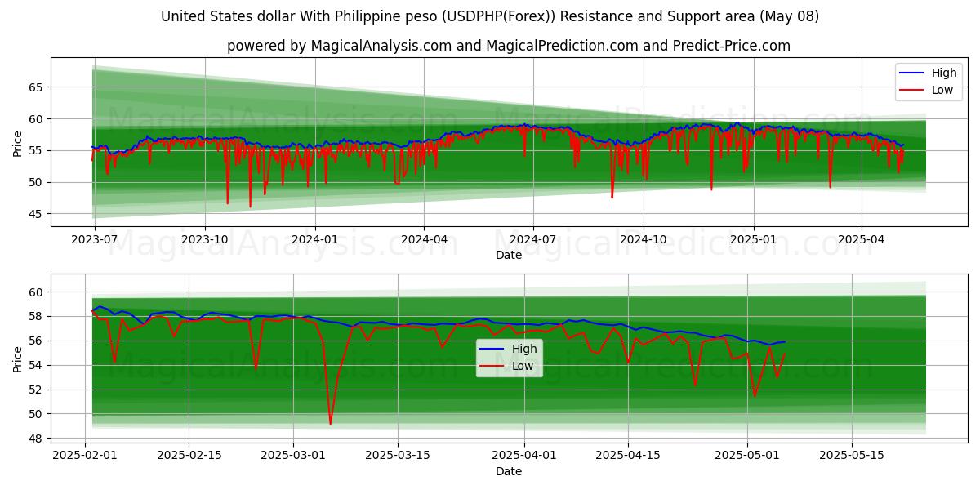Click the bottom chart x-axis label '2025-05-15'
980x490 pixels.
coord(852,457)
